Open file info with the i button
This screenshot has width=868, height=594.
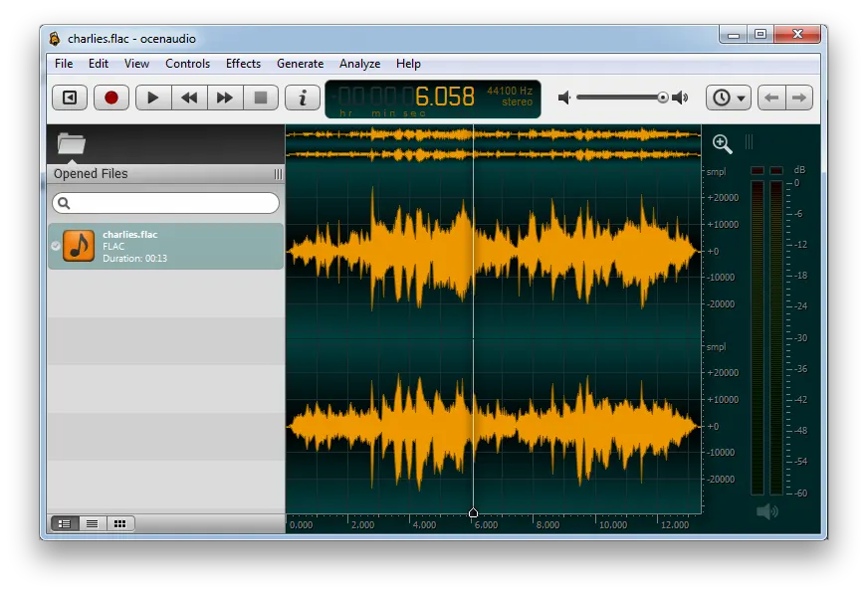(x=302, y=98)
